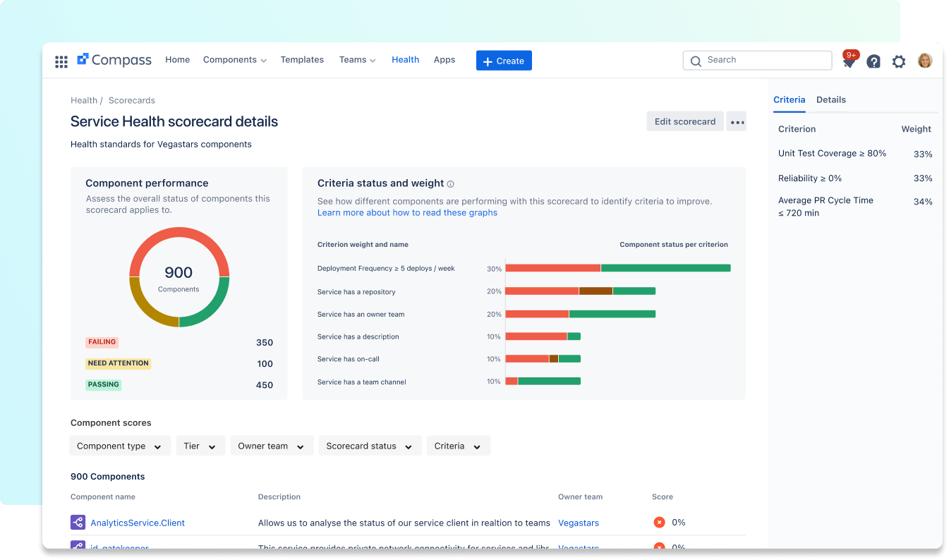Click the Component name column header

pos(103,497)
